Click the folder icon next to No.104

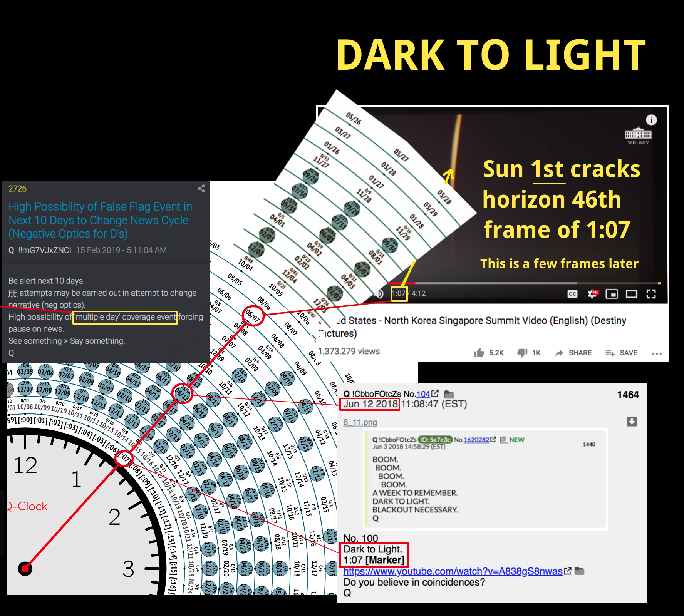[x=449, y=394]
